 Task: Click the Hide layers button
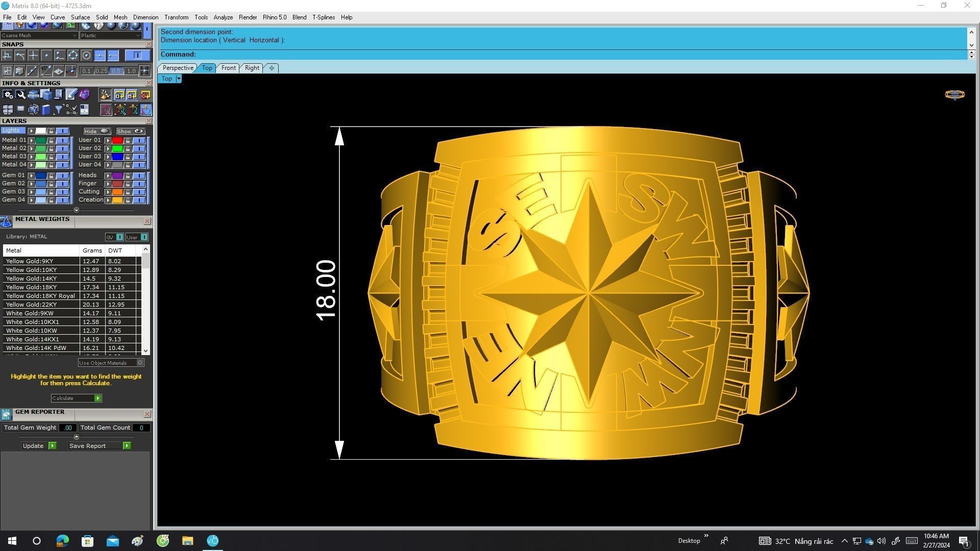point(97,131)
